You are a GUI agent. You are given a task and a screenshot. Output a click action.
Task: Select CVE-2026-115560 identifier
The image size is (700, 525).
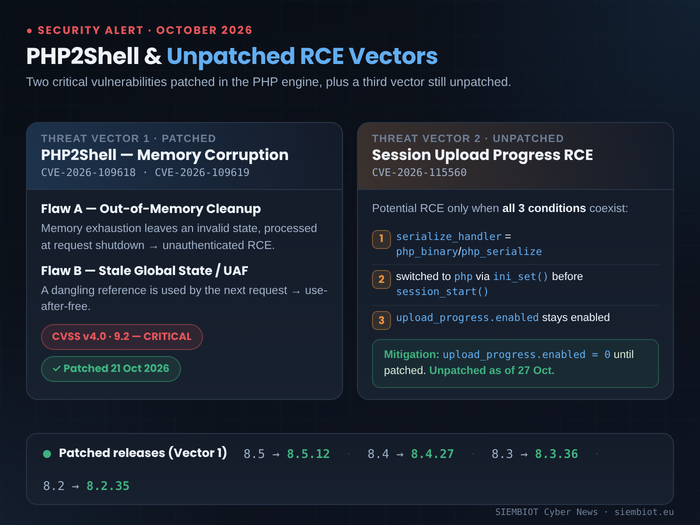(x=419, y=173)
